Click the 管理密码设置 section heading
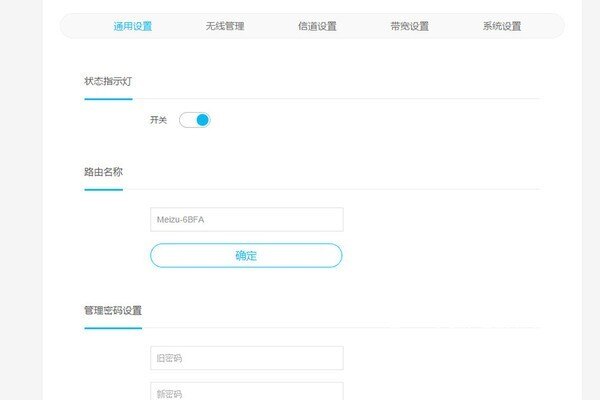This screenshot has height=400, width=600. (x=112, y=310)
